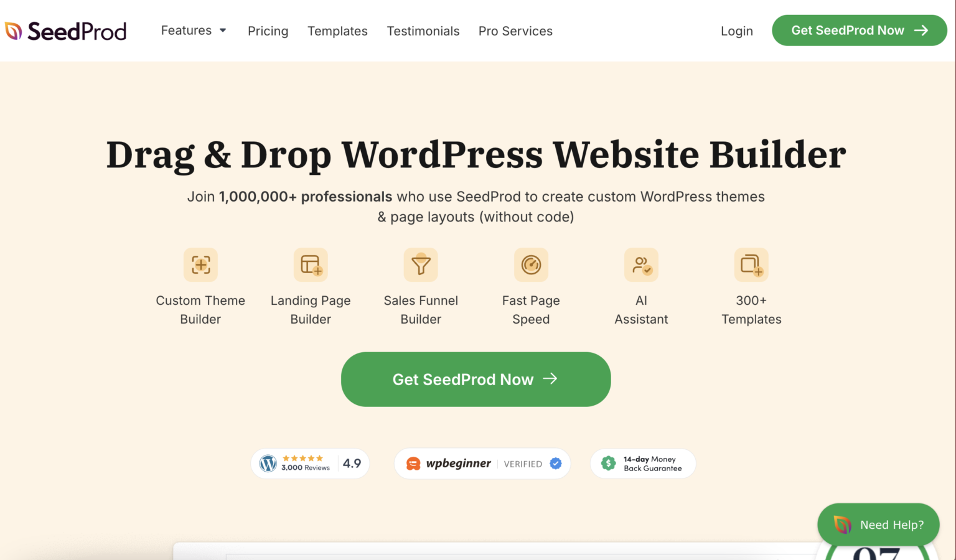This screenshot has width=956, height=560.
Task: Click the Features dropdown arrow
Action: [x=223, y=30]
